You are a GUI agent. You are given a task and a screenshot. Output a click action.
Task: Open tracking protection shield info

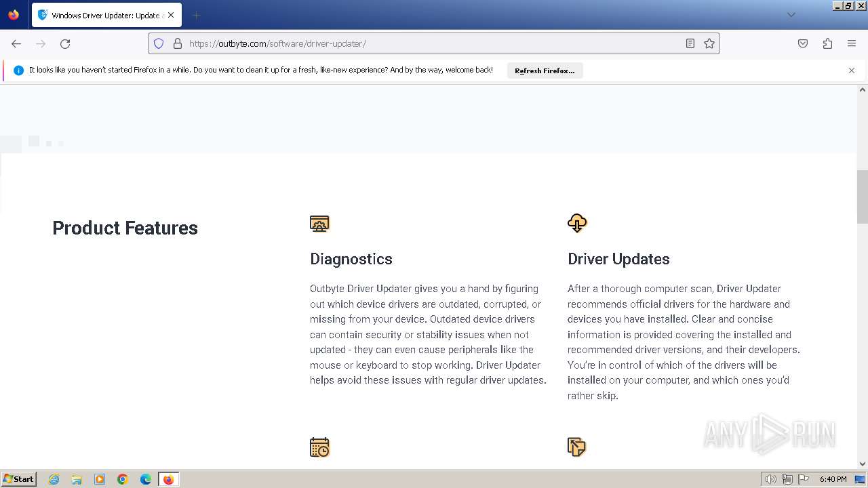pyautogui.click(x=159, y=43)
